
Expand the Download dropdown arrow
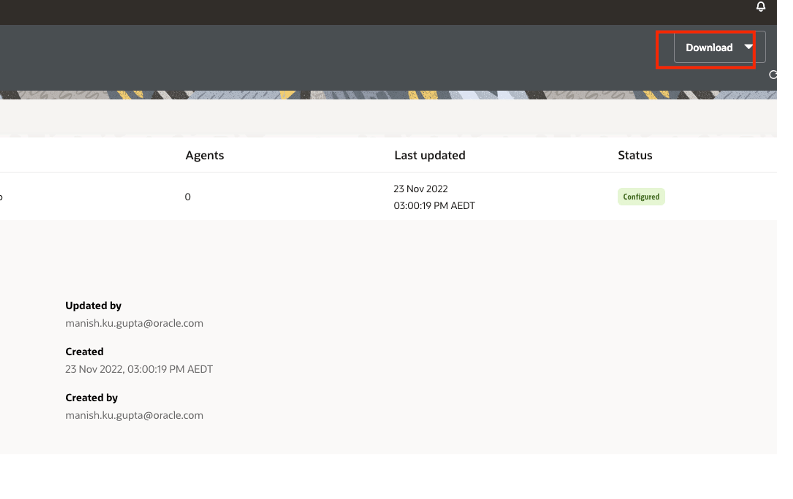[x=749, y=48]
